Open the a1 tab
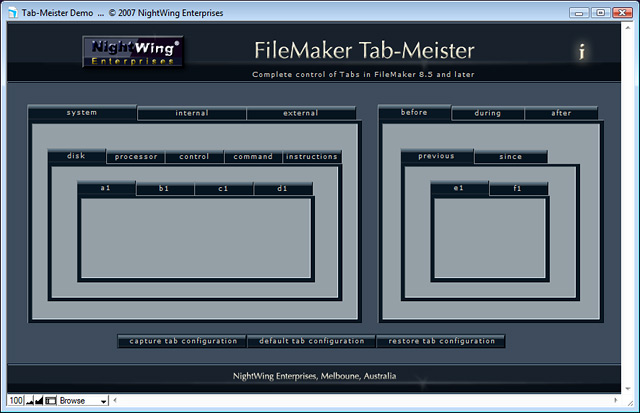Image resolution: width=640 pixels, height=413 pixels. pyautogui.click(x=106, y=188)
